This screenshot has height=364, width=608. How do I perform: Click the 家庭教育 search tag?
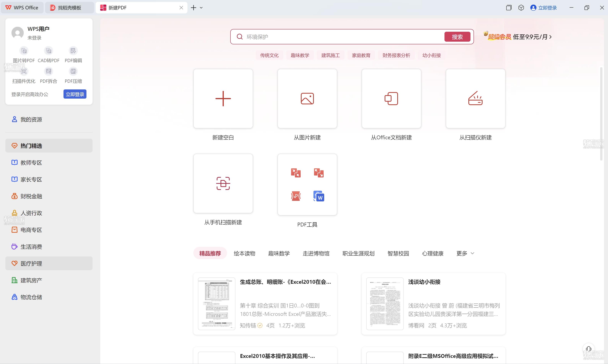[x=361, y=55]
